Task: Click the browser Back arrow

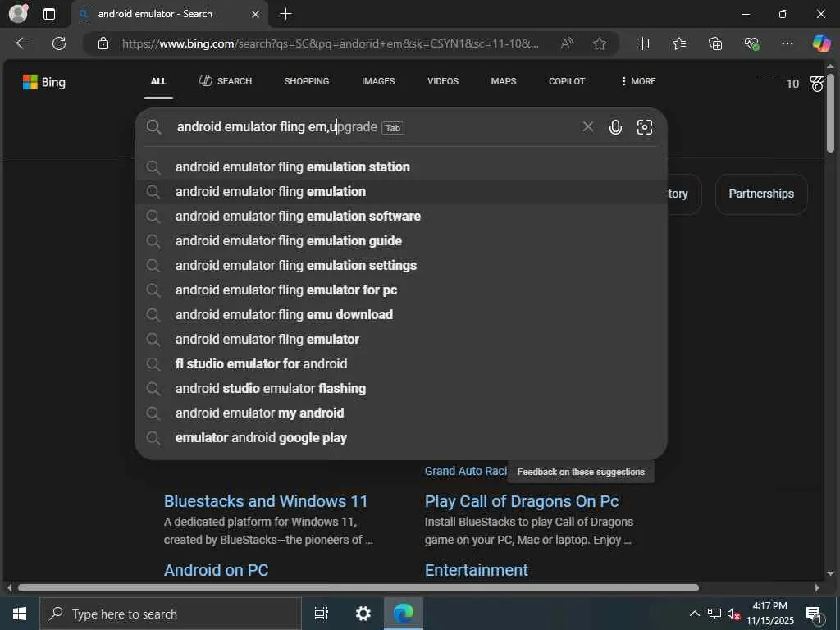Action: [23, 43]
